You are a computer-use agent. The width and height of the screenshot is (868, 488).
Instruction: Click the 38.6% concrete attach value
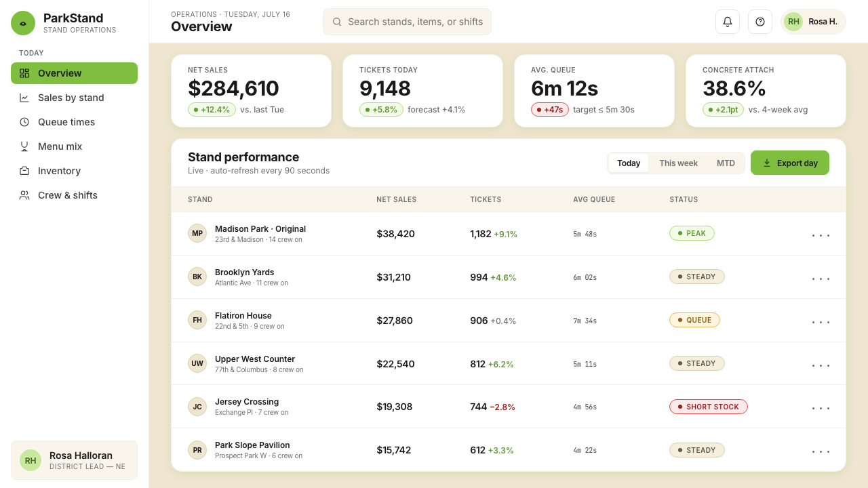click(734, 88)
